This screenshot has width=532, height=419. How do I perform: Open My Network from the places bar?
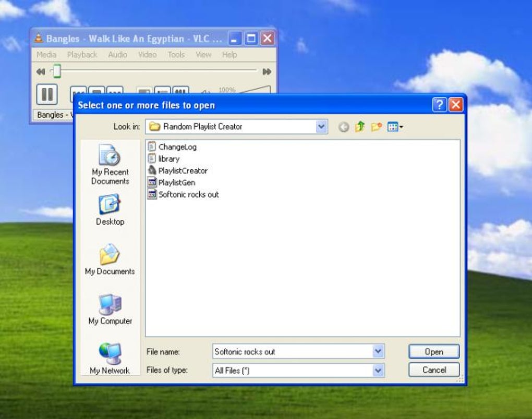(x=110, y=359)
